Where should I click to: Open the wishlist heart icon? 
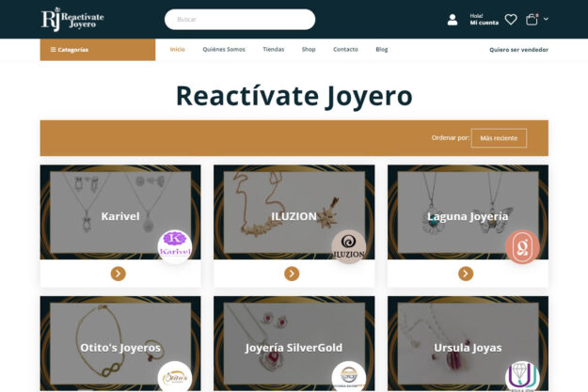coord(511,20)
